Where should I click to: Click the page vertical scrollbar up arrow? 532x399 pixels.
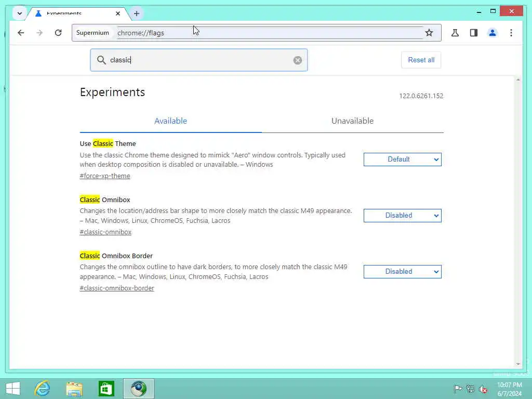coord(518,79)
